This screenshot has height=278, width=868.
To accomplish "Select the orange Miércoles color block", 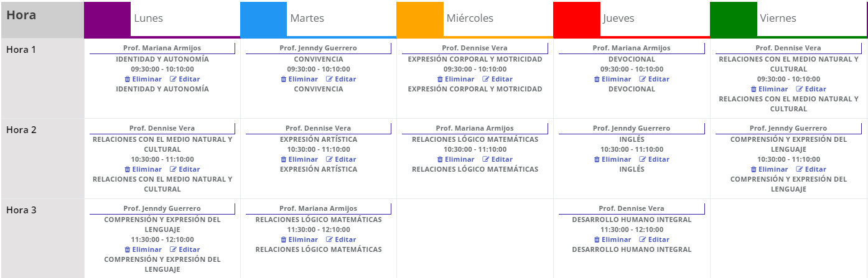I will (x=420, y=19).
